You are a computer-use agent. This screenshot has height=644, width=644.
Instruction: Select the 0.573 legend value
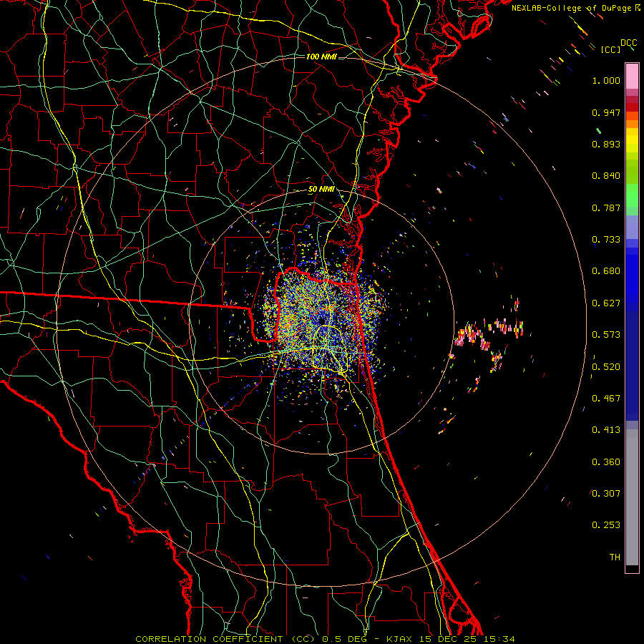[x=606, y=335]
